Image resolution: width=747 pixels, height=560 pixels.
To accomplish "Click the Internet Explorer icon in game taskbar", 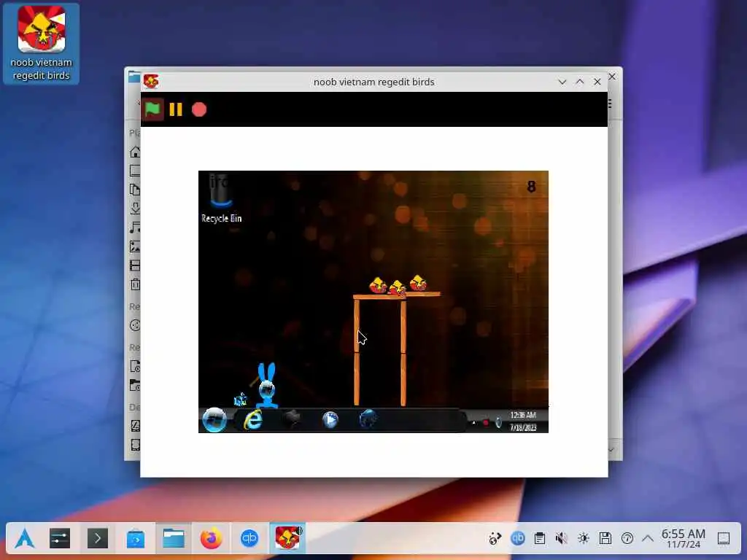I will [253, 420].
